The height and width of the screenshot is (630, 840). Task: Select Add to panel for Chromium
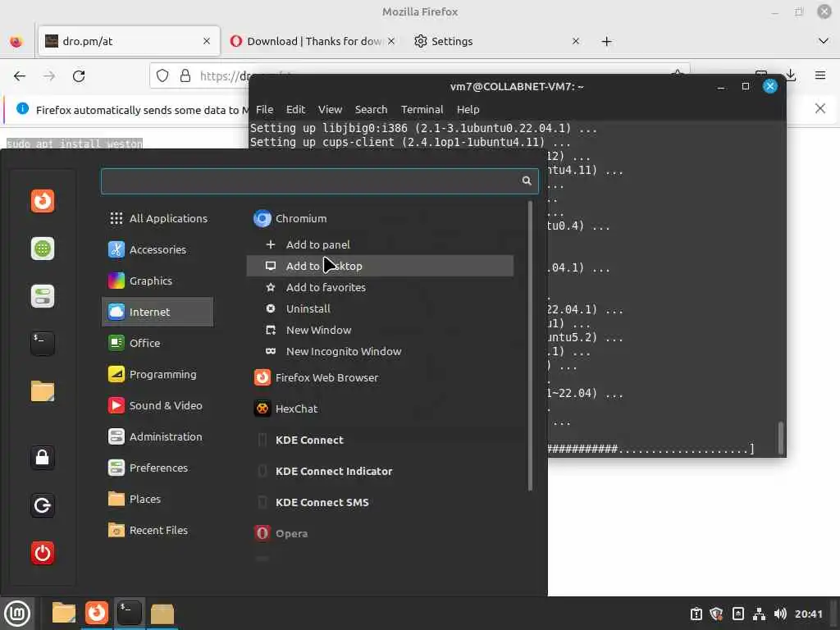point(380,244)
